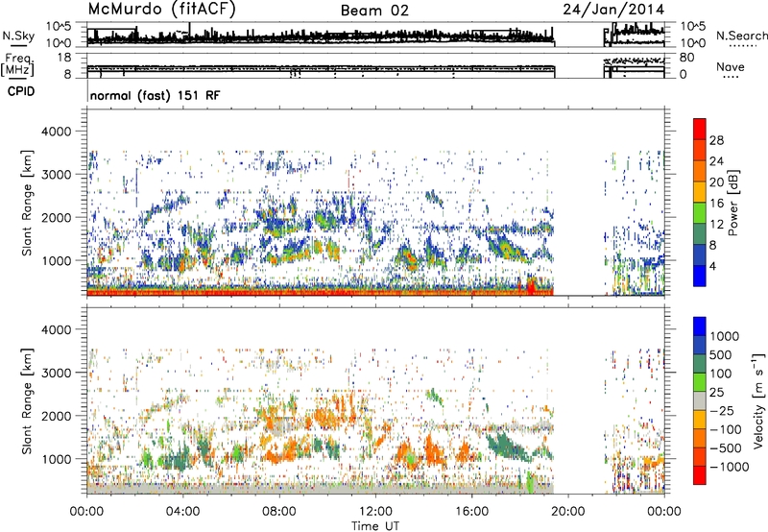Click the Time UT axis label
This screenshot has width=768, height=532.
point(375,526)
